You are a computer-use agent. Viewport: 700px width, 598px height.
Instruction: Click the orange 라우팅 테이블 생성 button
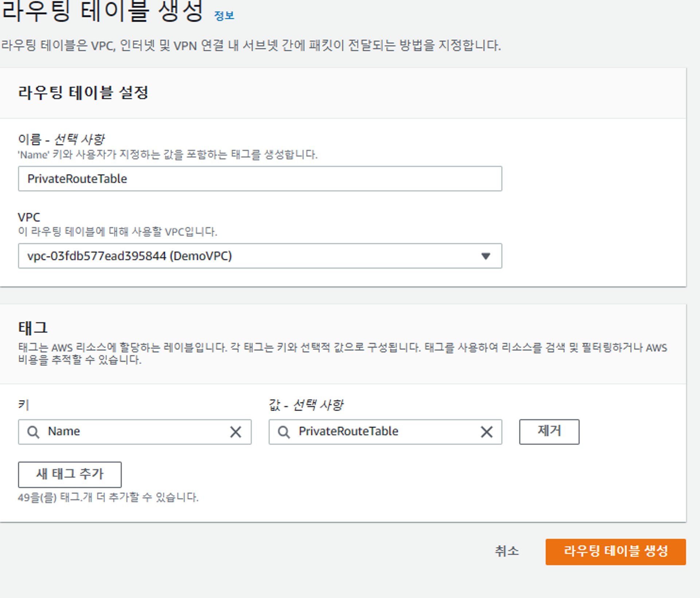[x=615, y=552]
